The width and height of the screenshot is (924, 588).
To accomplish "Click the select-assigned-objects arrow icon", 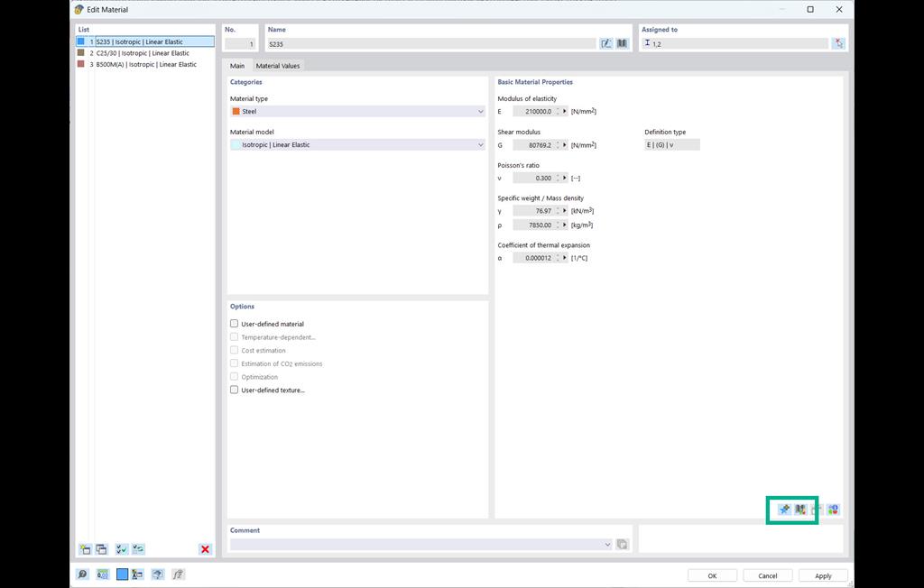I will click(837, 42).
